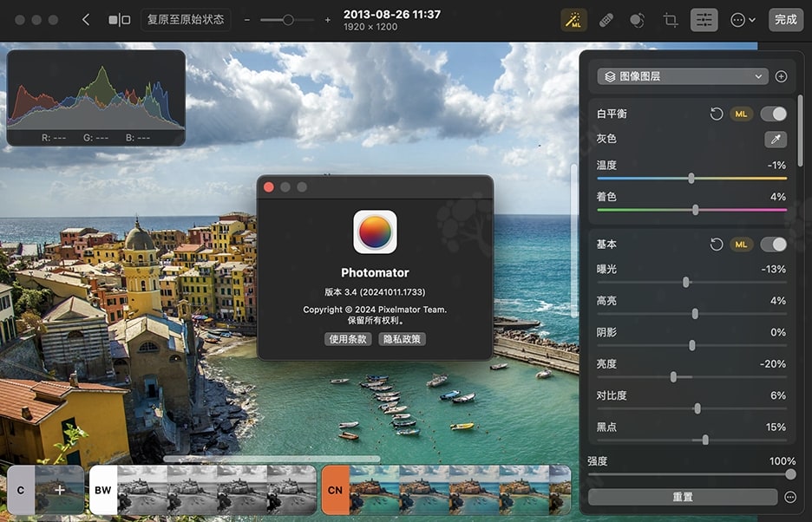812x522 pixels.
Task: Click the 强度 value 100%
Action: [x=782, y=461]
